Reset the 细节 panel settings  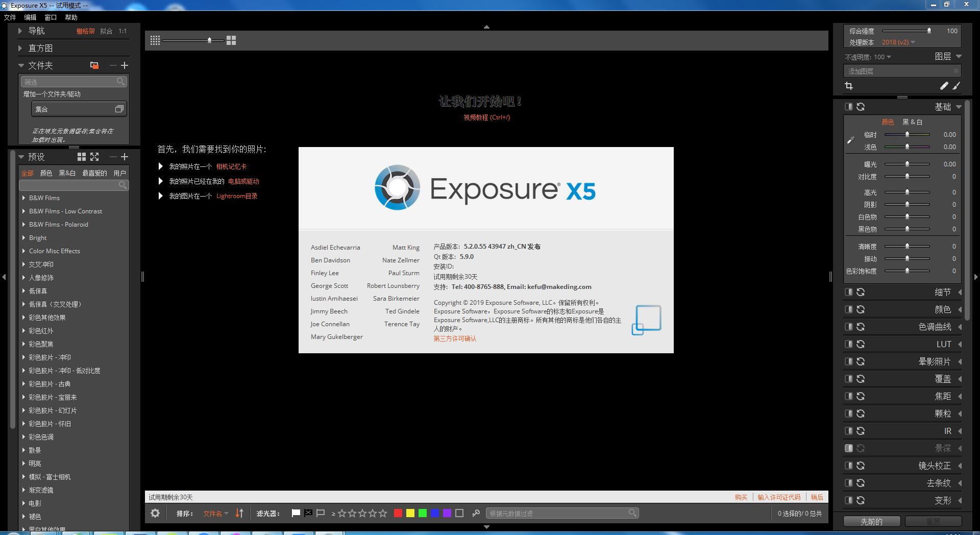click(x=861, y=292)
